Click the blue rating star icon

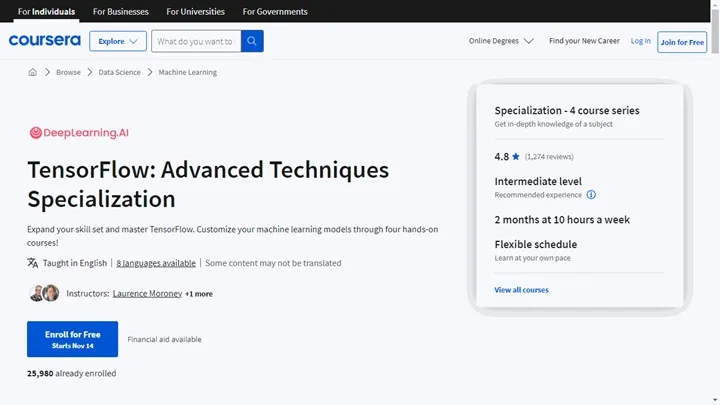[516, 157]
